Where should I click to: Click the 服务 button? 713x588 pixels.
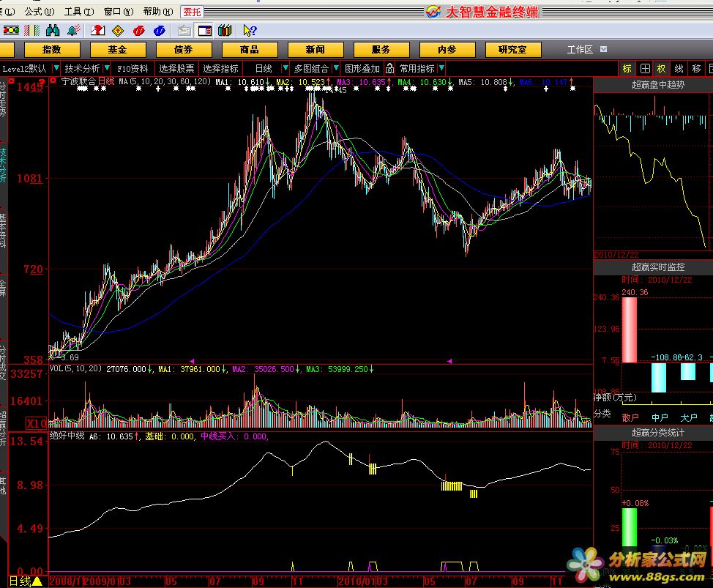[381, 50]
